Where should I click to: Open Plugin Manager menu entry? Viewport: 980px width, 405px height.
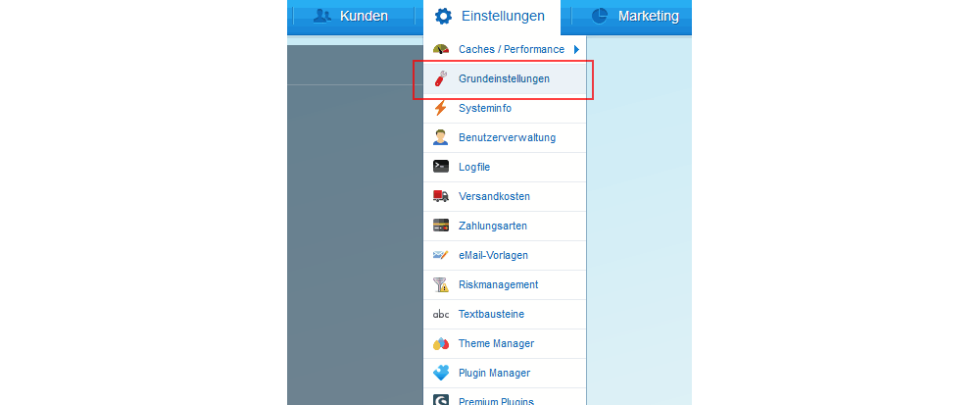click(505, 373)
